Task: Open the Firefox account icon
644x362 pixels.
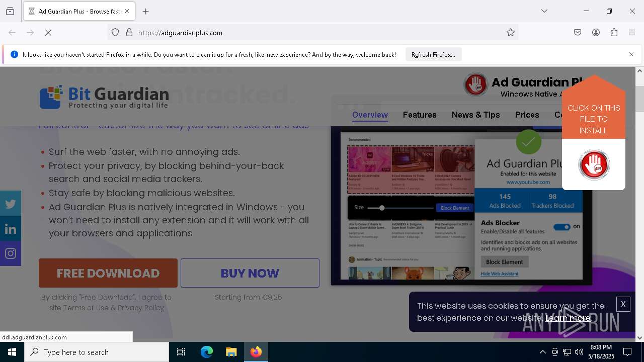Action: [x=596, y=33]
